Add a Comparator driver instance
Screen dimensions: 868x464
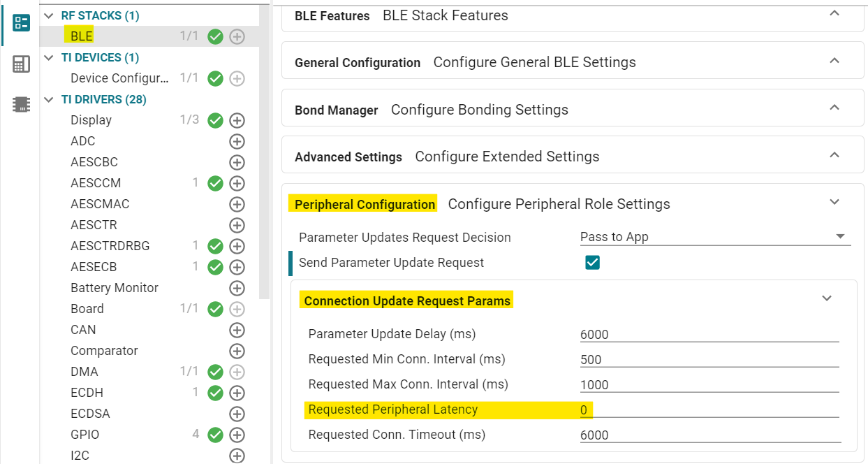pos(237,351)
